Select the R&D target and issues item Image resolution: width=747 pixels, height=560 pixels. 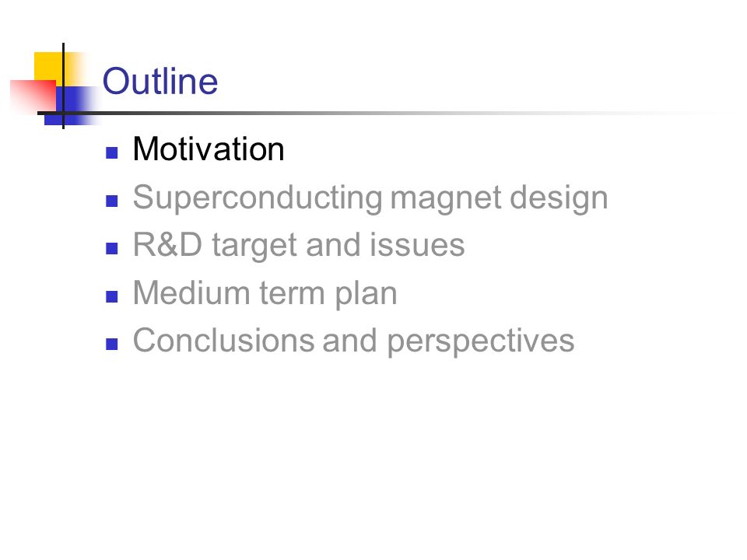[299, 245]
